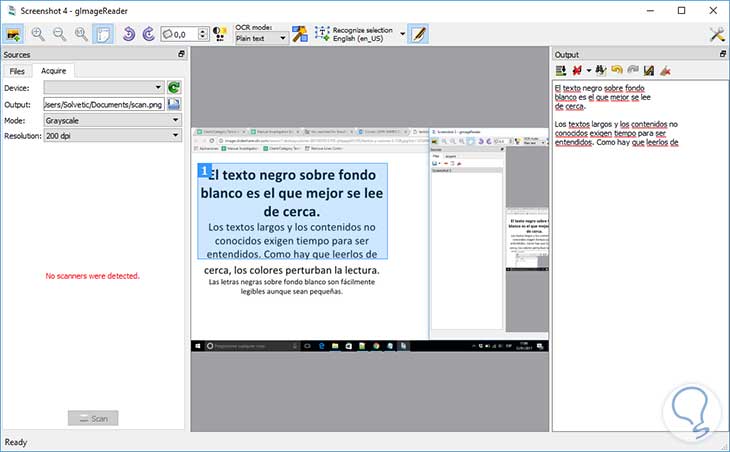730x452 pixels.
Task: Minimize the gImageReader window
Action: pyautogui.click(x=650, y=10)
